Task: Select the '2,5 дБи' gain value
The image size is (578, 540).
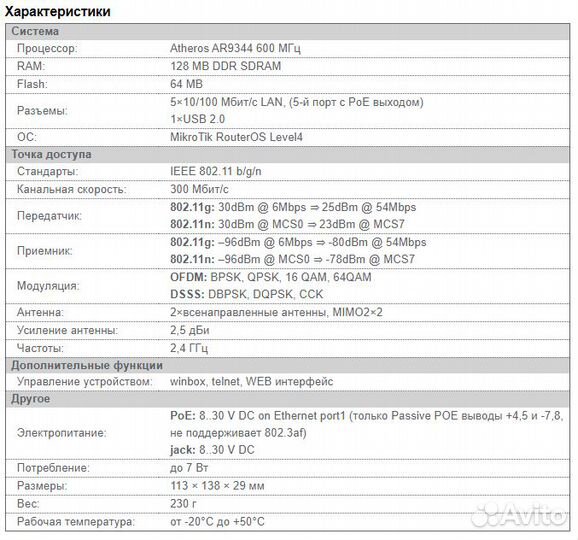Action: [189, 330]
